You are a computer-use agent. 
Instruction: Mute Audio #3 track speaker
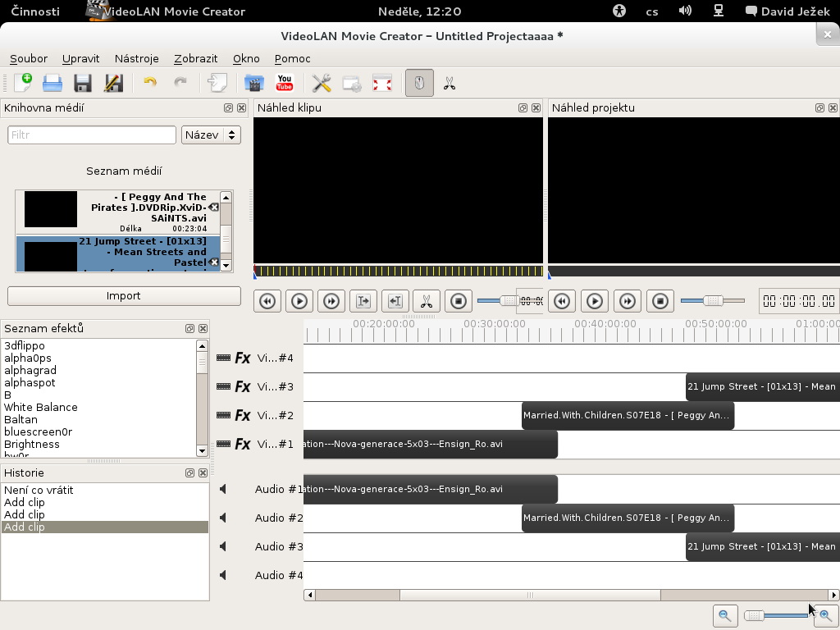click(223, 546)
